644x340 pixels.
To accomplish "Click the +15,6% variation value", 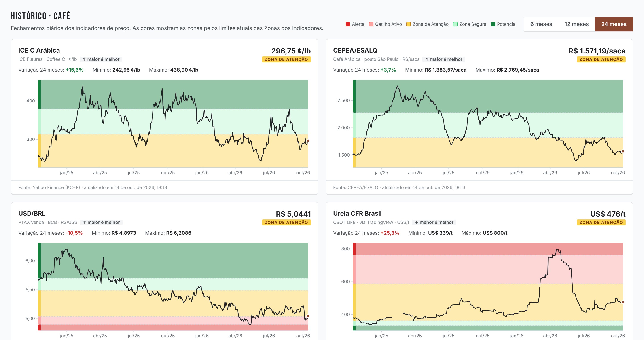I will (74, 70).
